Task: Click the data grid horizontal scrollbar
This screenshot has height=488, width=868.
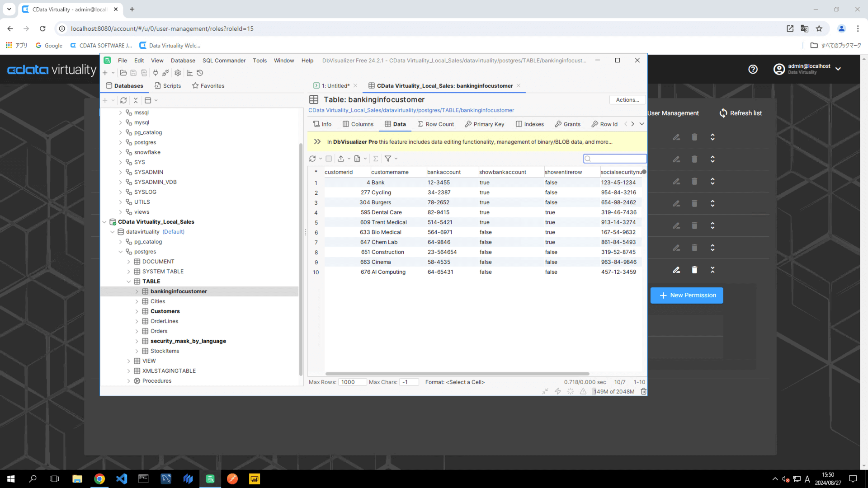Action: [x=457, y=374]
